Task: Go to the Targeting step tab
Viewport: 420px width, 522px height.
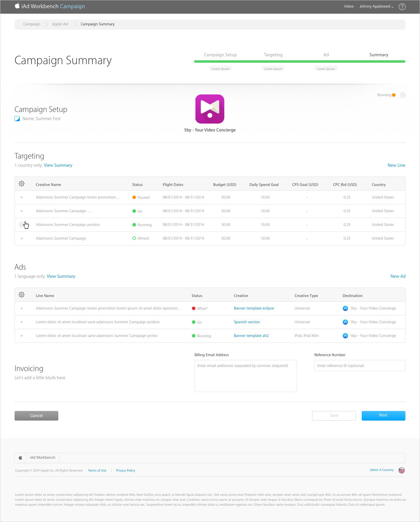Action: coord(273,55)
